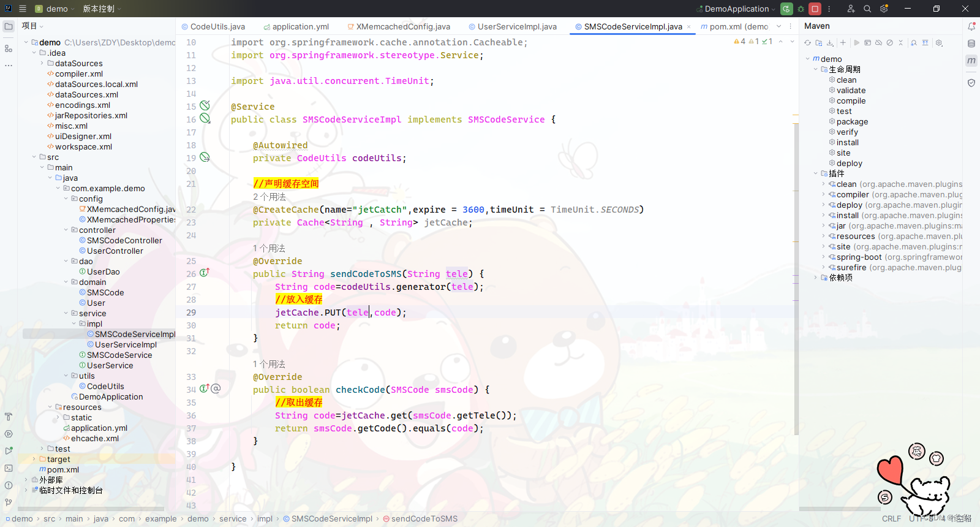Viewport: 980px width, 527px height.
Task: Open the main hamburger menu
Action: [x=23, y=9]
